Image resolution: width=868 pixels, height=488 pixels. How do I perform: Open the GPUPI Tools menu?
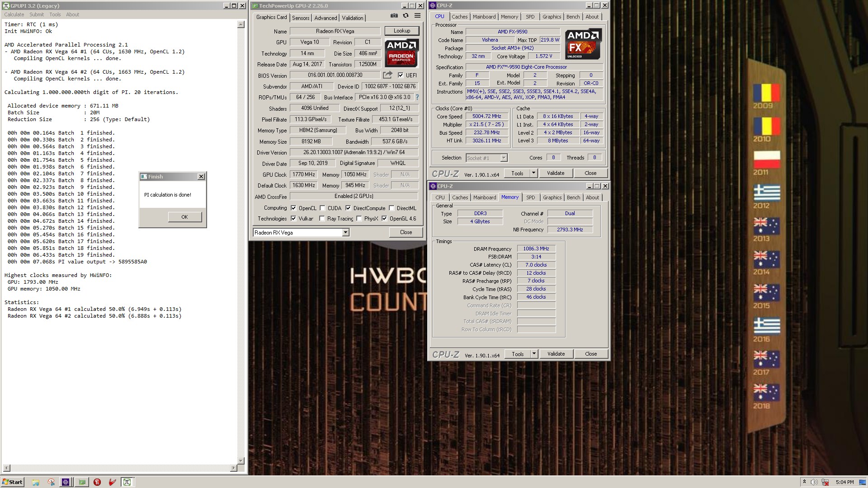coord(55,14)
